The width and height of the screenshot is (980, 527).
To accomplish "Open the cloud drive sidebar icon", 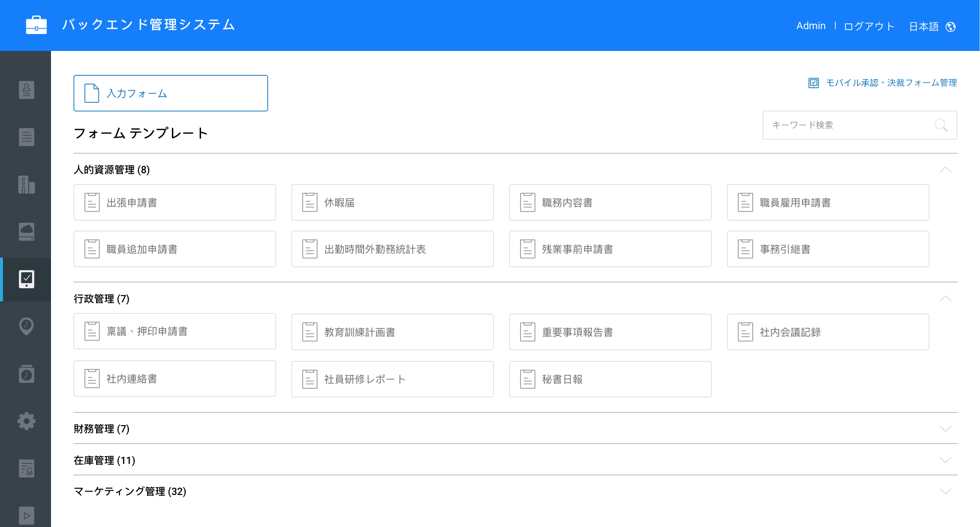I will 26,231.
